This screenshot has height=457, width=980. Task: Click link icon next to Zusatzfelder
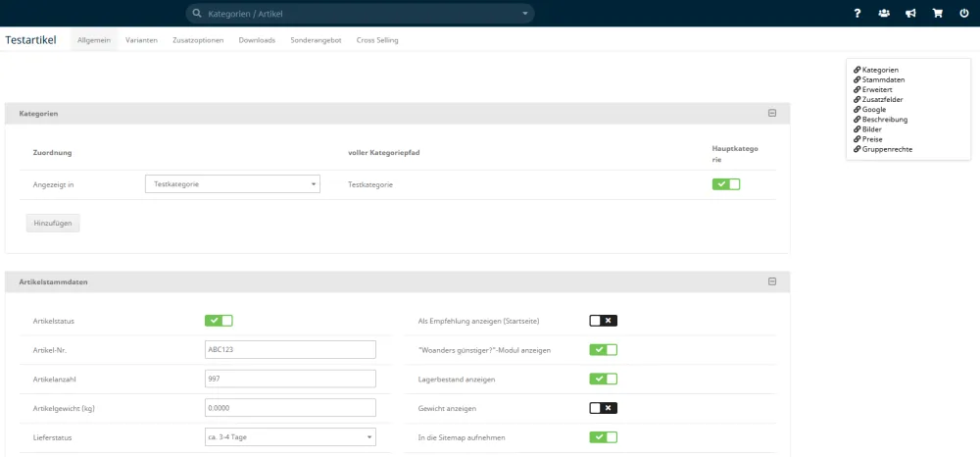tap(857, 99)
